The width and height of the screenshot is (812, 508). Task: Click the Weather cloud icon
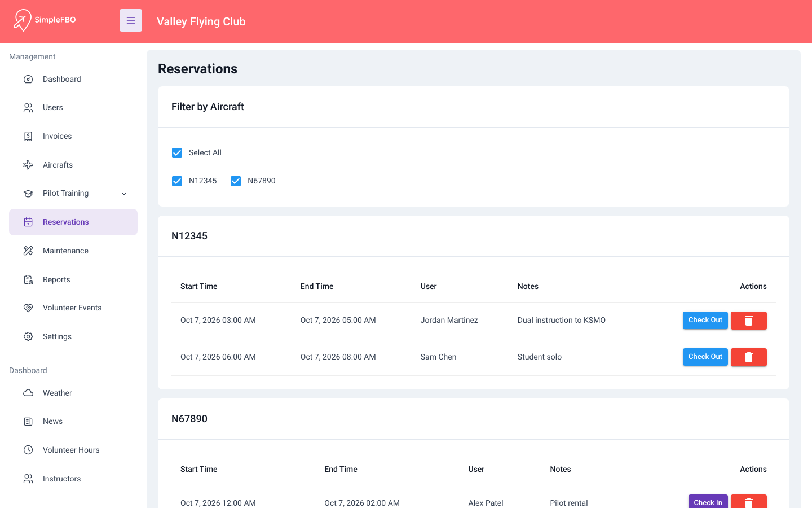[x=28, y=393]
